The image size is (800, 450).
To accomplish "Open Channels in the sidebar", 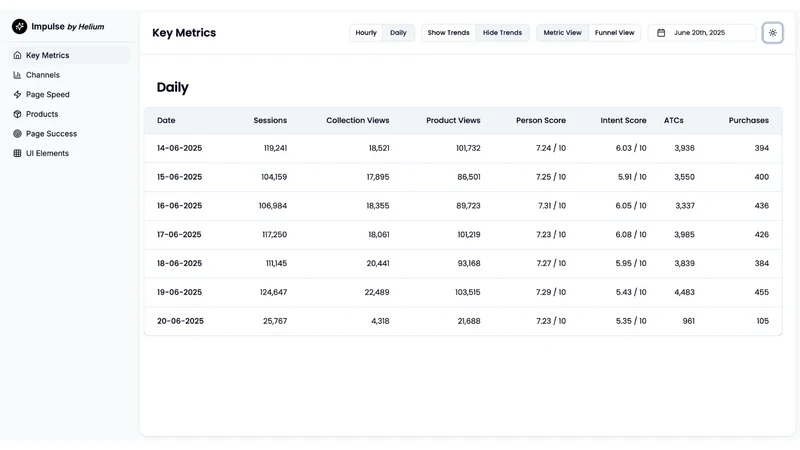I will pos(70,75).
